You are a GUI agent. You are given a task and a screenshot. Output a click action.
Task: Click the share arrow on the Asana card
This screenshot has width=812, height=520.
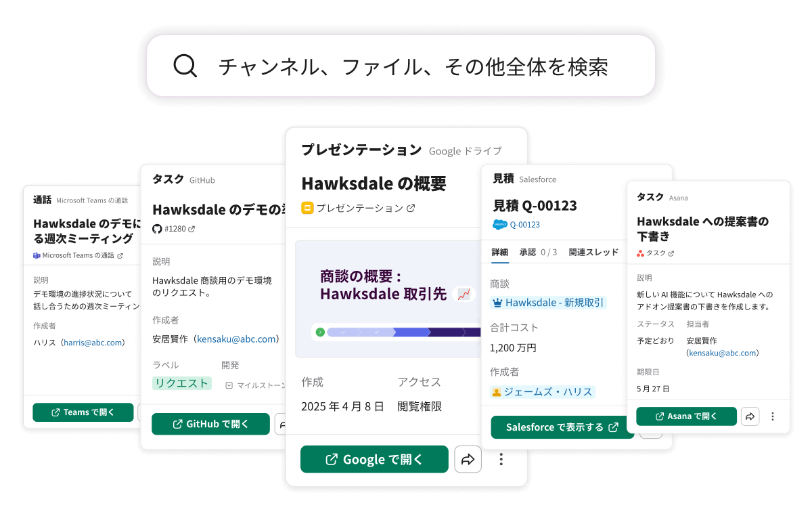750,416
